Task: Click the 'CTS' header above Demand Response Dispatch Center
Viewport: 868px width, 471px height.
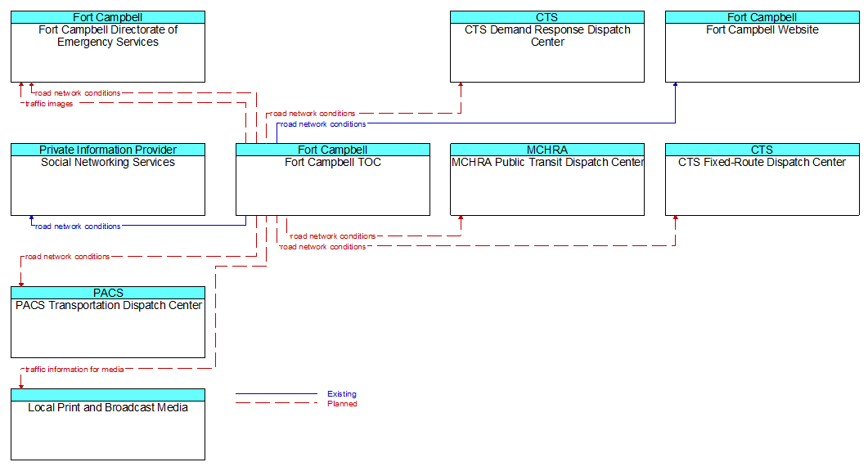Action: (547, 17)
